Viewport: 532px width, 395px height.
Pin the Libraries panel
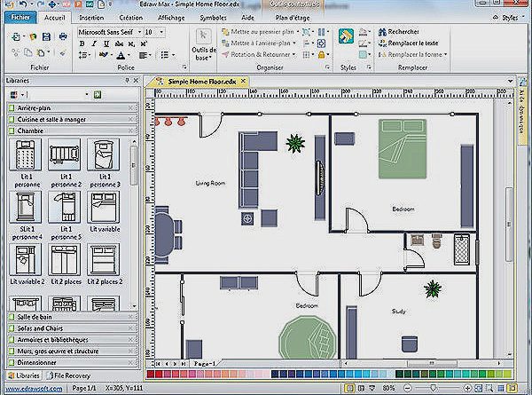pos(127,81)
